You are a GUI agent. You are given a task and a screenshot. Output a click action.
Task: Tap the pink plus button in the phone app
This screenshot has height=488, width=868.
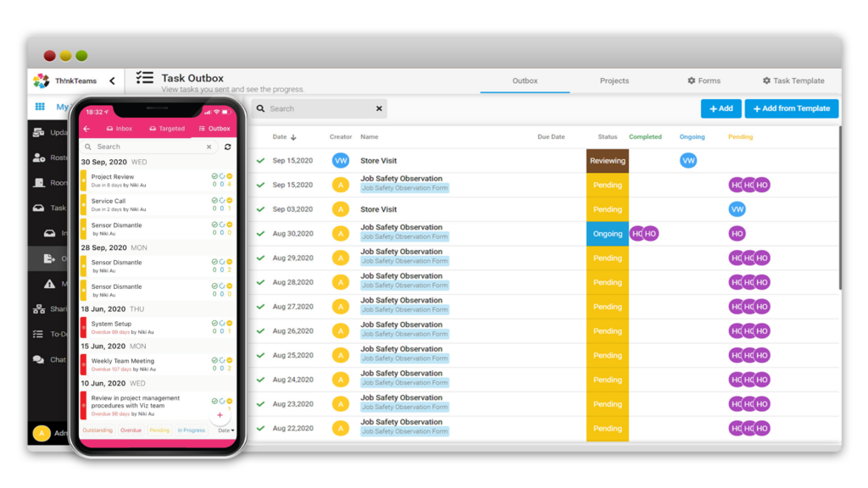point(220,416)
